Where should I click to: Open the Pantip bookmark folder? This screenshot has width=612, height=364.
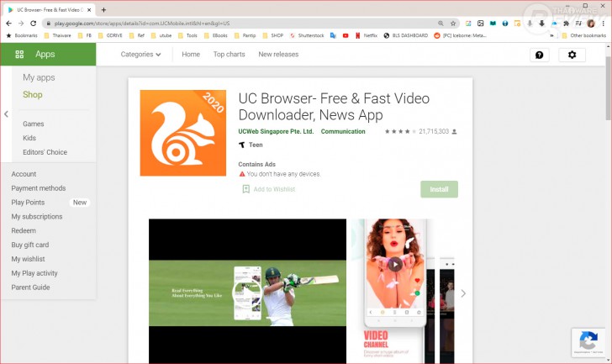coord(245,35)
